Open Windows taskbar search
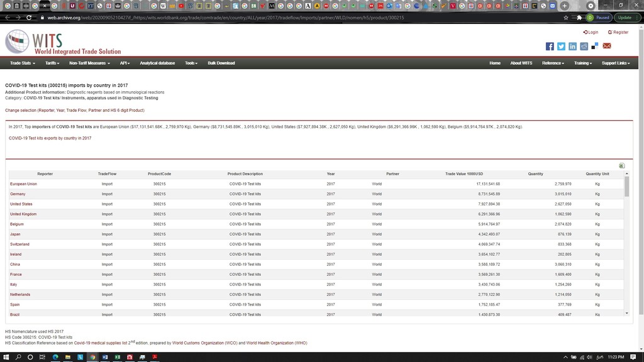 tap(18, 357)
